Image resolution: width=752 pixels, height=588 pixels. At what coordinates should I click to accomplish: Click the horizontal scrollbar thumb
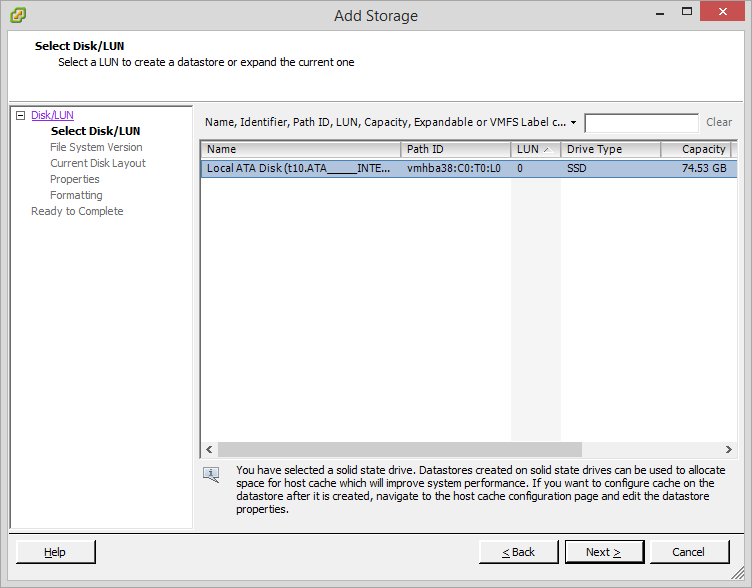[400, 450]
